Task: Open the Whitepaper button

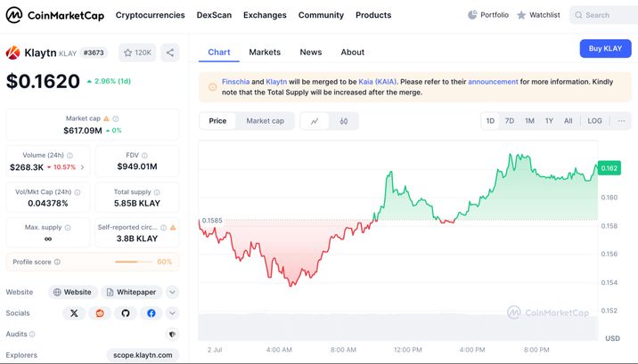Action: click(131, 292)
